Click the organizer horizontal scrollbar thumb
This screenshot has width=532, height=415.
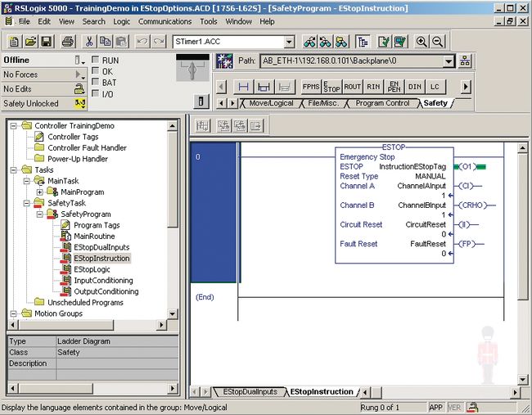pos(65,325)
